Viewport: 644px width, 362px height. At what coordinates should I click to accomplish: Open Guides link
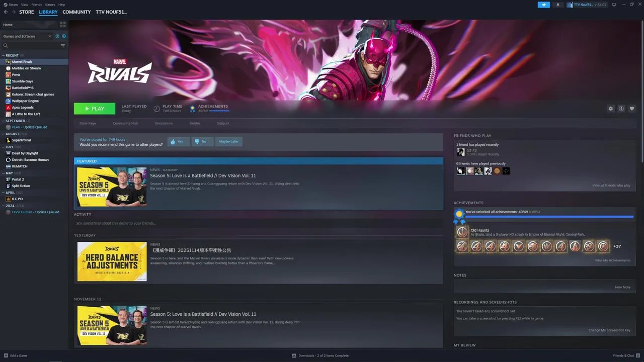pyautogui.click(x=195, y=123)
